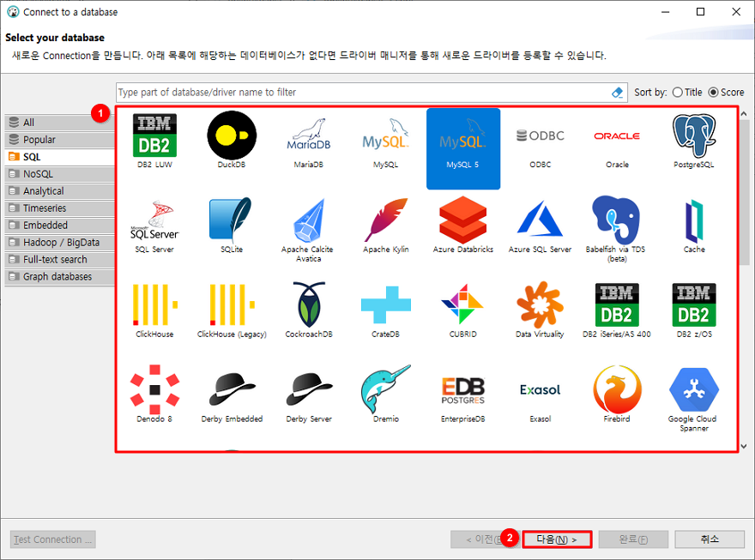Viewport: 755px width, 560px height.
Task: Click the 취소 cancel button
Action: (x=710, y=539)
